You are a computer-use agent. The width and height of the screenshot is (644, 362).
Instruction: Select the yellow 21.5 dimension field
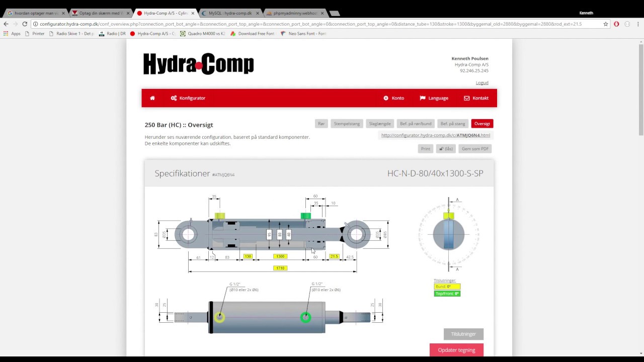334,256
